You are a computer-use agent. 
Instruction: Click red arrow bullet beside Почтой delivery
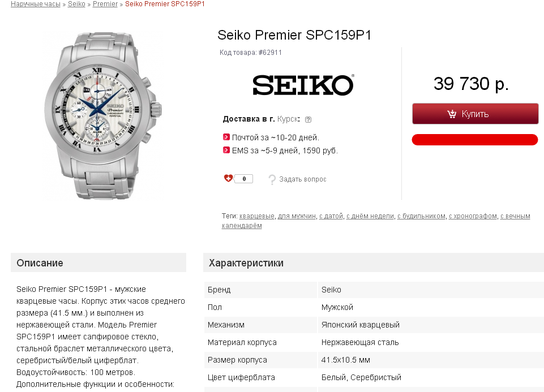point(226,137)
